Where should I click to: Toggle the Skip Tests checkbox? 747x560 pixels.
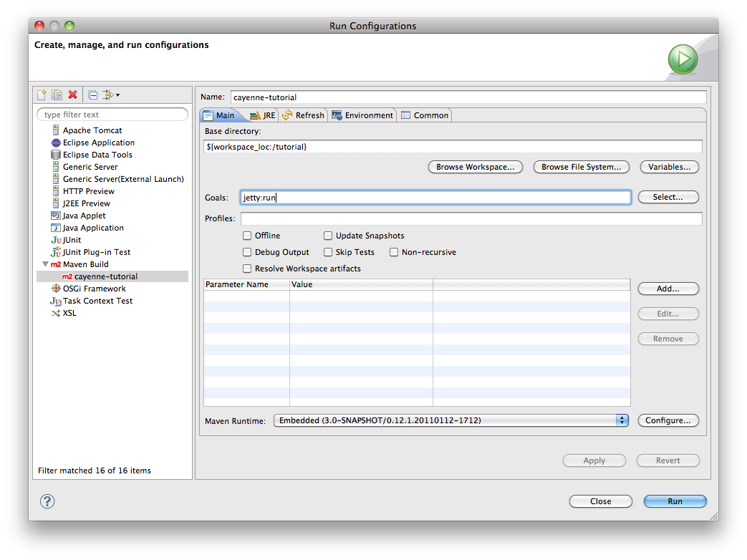pos(328,252)
